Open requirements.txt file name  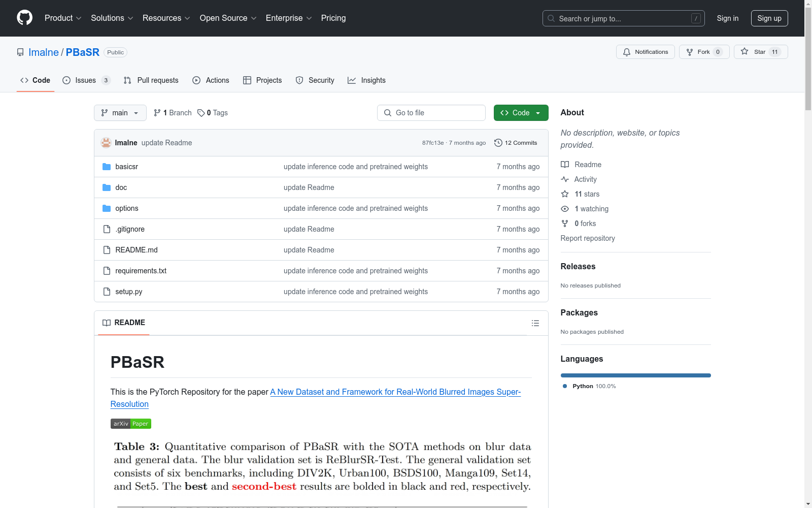point(141,271)
